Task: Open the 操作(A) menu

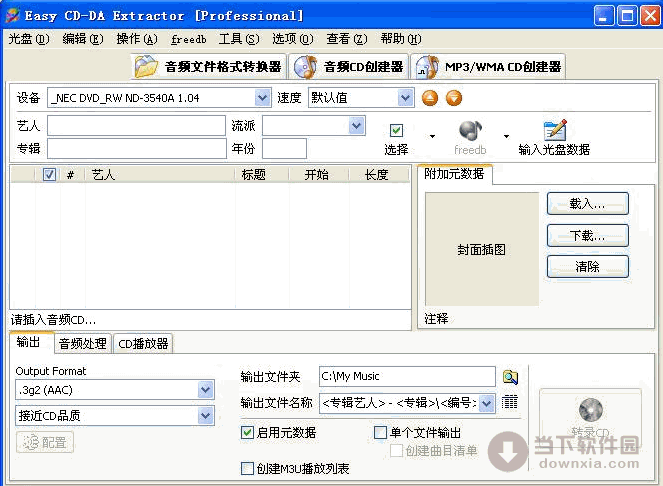Action: click(137, 39)
